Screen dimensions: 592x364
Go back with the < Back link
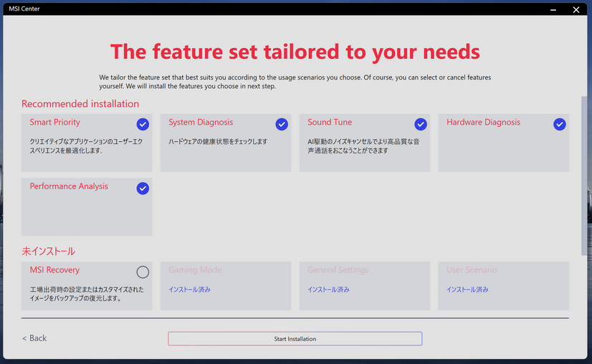point(34,338)
